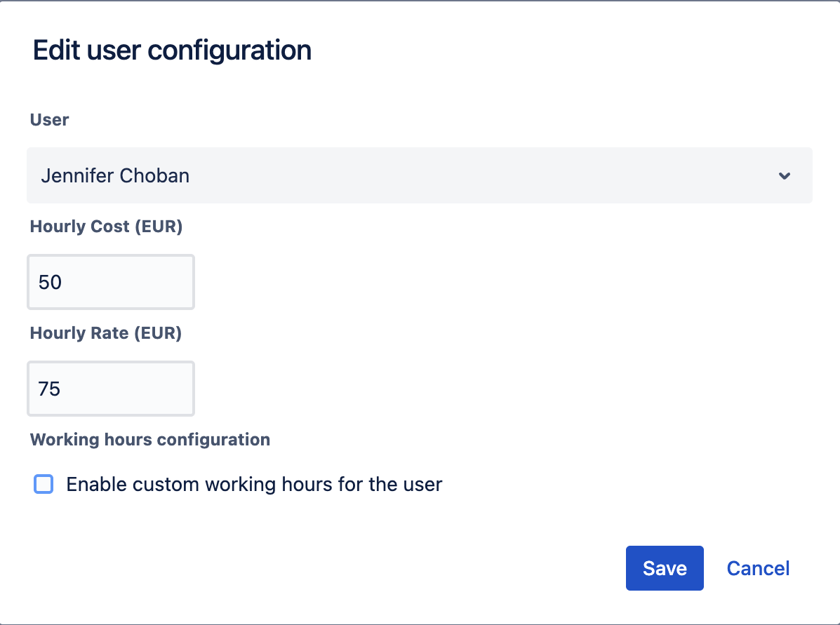Cancel editing the user configuration
The height and width of the screenshot is (625, 840).
point(758,568)
